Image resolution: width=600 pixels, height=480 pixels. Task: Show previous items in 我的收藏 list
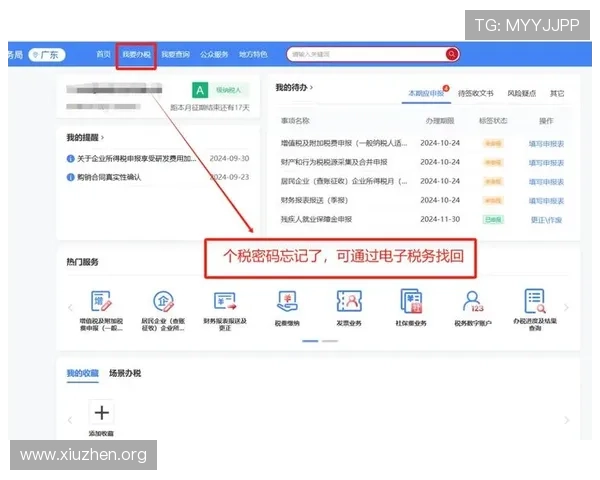pos(70,420)
